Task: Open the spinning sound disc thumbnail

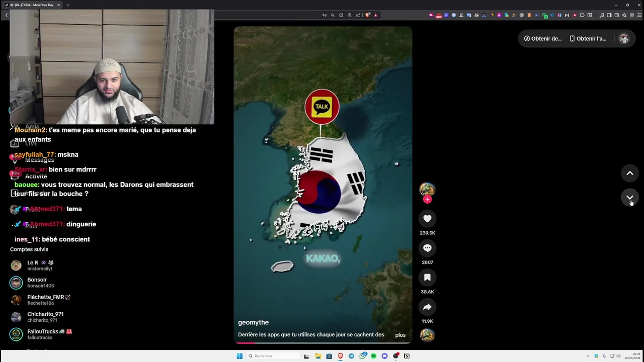Action: click(x=427, y=335)
